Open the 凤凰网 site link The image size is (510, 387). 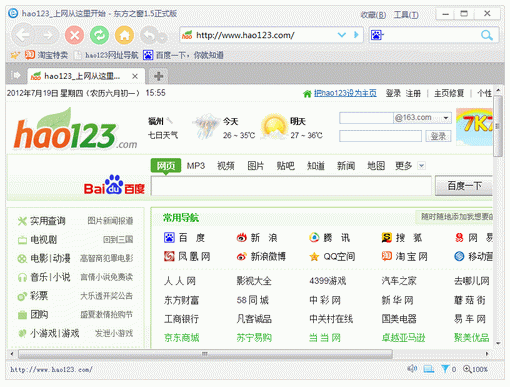coord(187,256)
